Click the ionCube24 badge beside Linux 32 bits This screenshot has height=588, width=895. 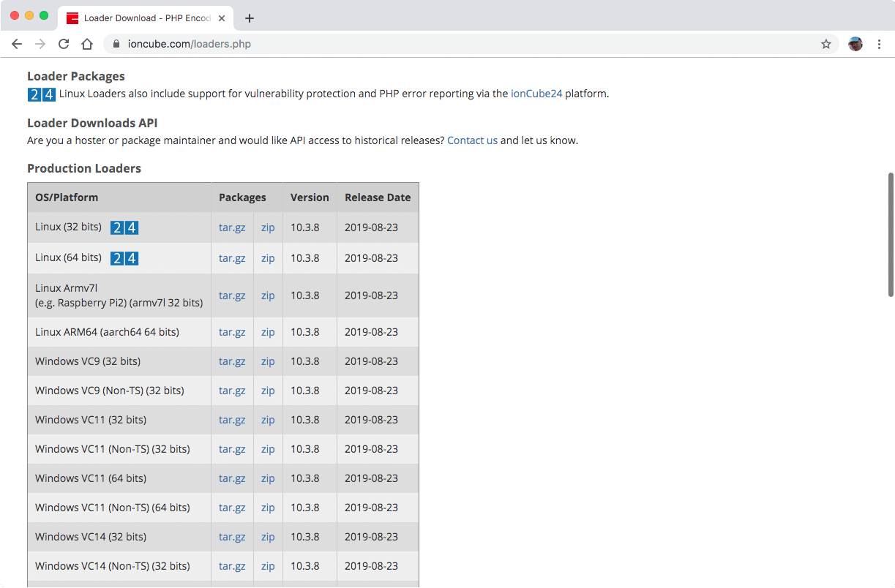[x=124, y=227]
